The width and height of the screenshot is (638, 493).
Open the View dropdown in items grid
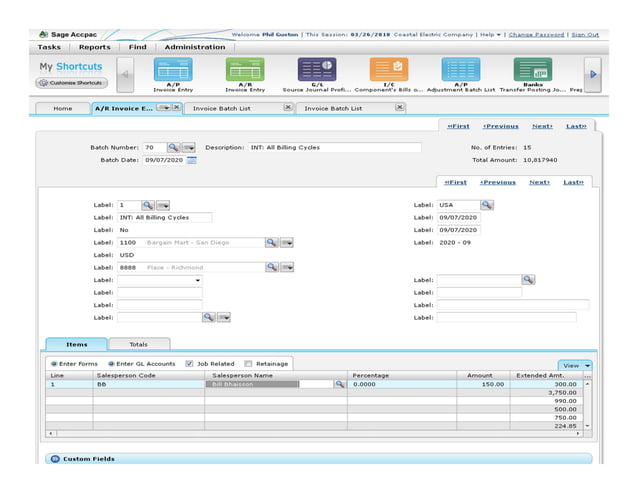[x=574, y=366]
